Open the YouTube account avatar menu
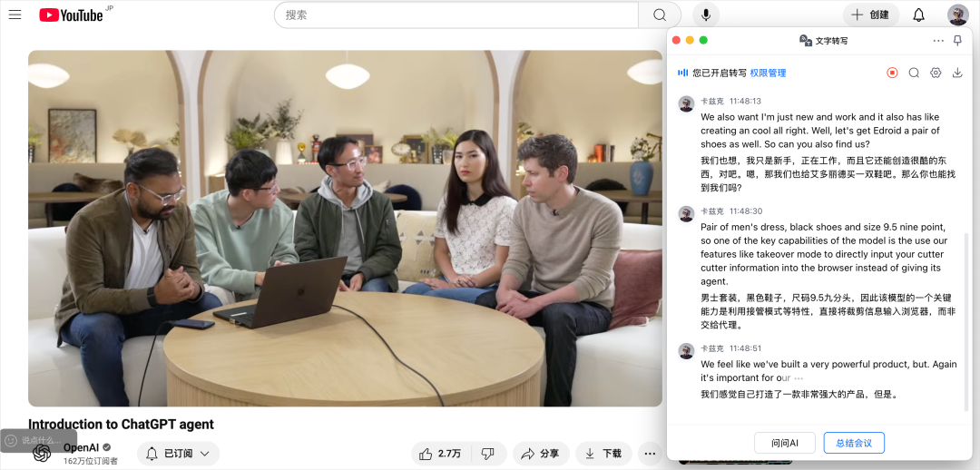Screen dimensions: 980x470 coord(958,15)
